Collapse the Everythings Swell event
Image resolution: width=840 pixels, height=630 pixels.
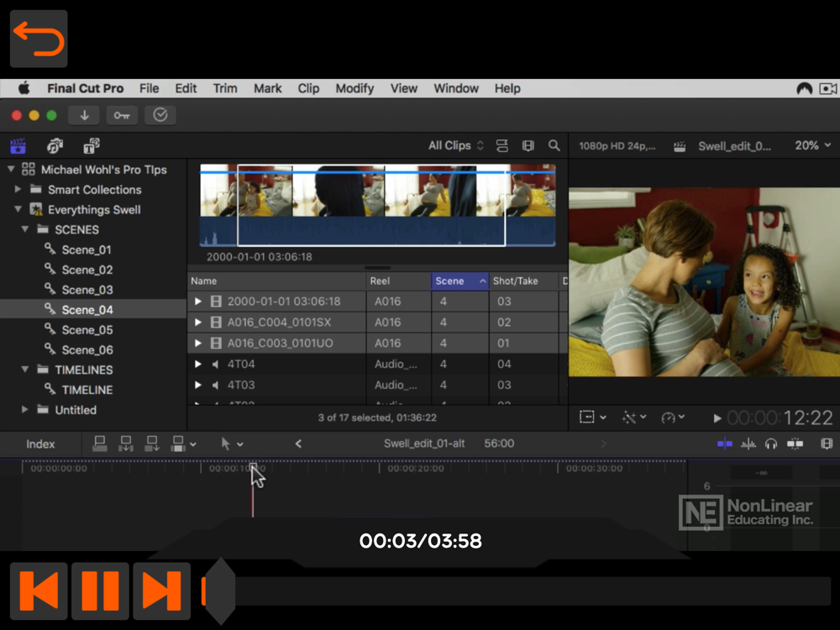point(18,209)
